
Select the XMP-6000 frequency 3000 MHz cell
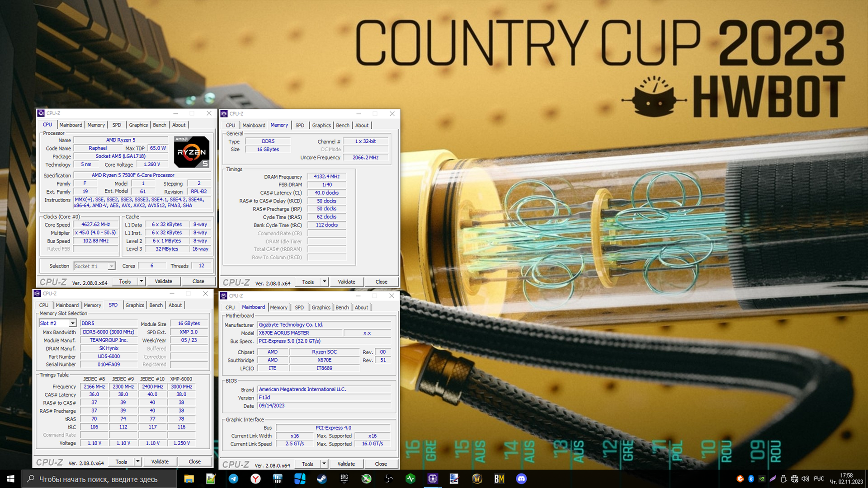pyautogui.click(x=182, y=387)
